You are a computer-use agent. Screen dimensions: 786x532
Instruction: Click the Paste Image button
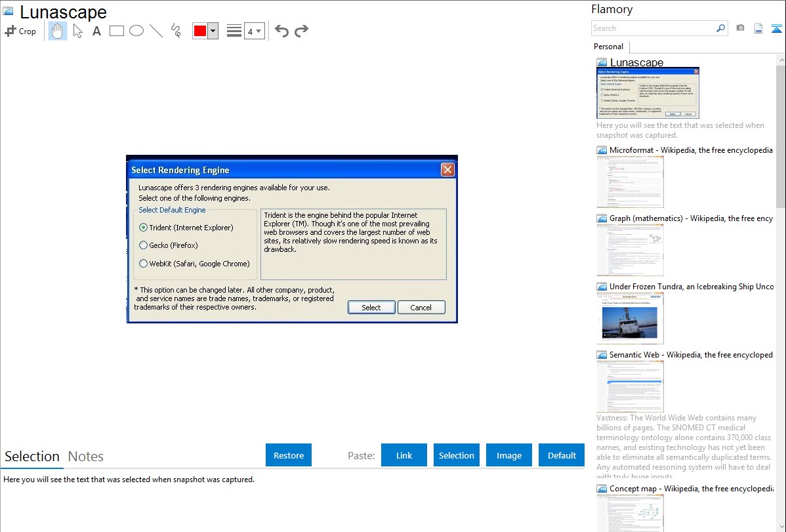point(509,455)
